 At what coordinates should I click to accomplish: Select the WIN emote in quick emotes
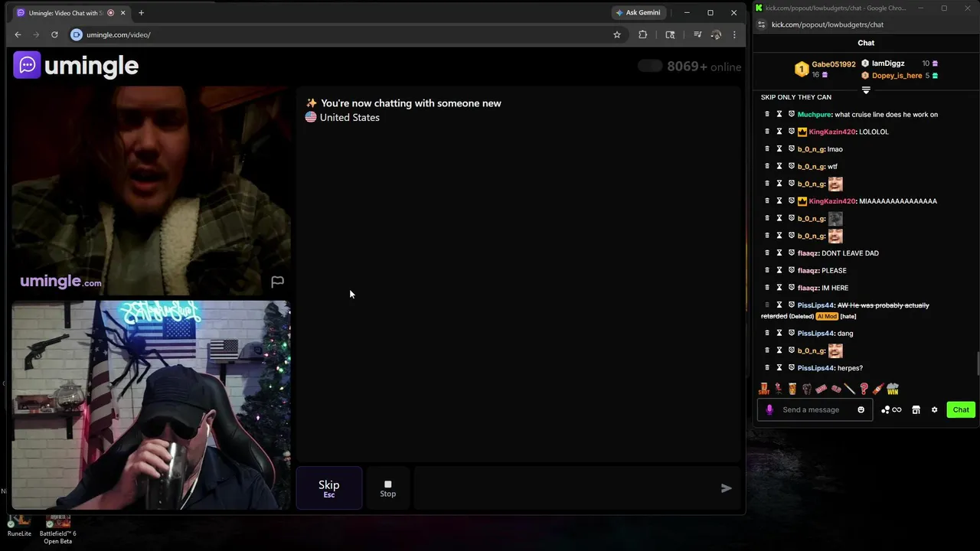click(x=893, y=389)
